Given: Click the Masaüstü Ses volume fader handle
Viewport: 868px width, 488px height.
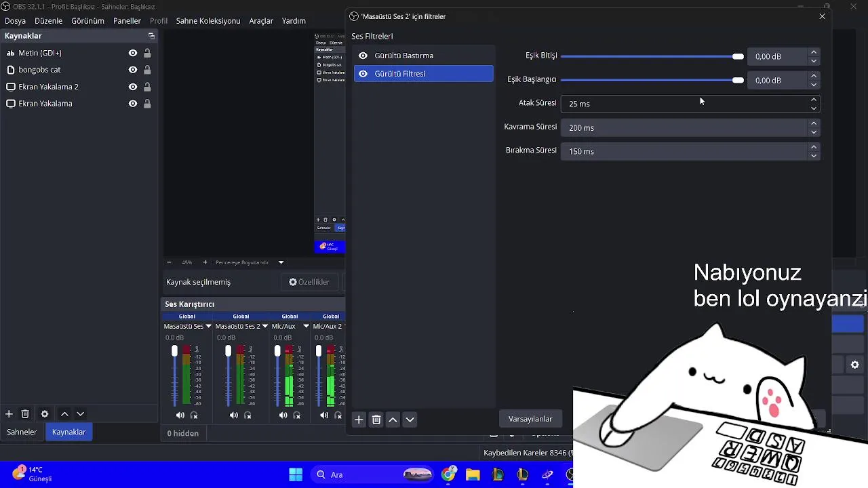Looking at the screenshot, I should [x=174, y=351].
